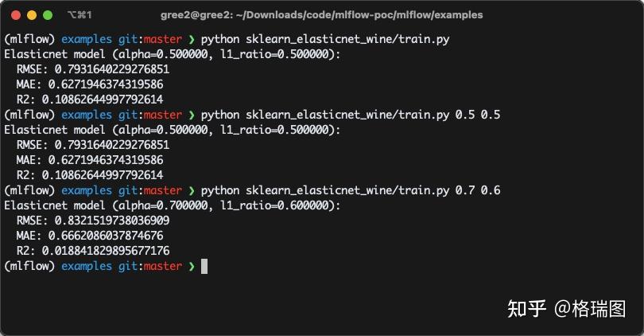The height and width of the screenshot is (336, 644).
Task: Click the RMSE value 0.8321519738036909
Action: tap(112, 221)
